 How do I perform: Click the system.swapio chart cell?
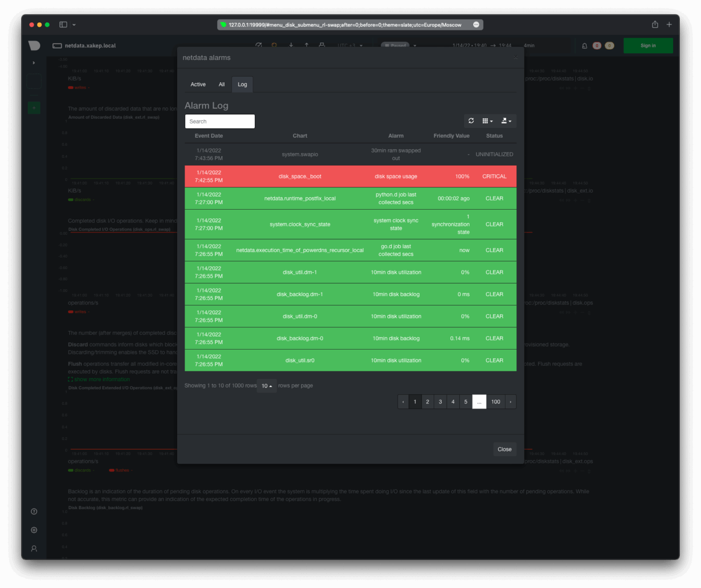pos(300,154)
